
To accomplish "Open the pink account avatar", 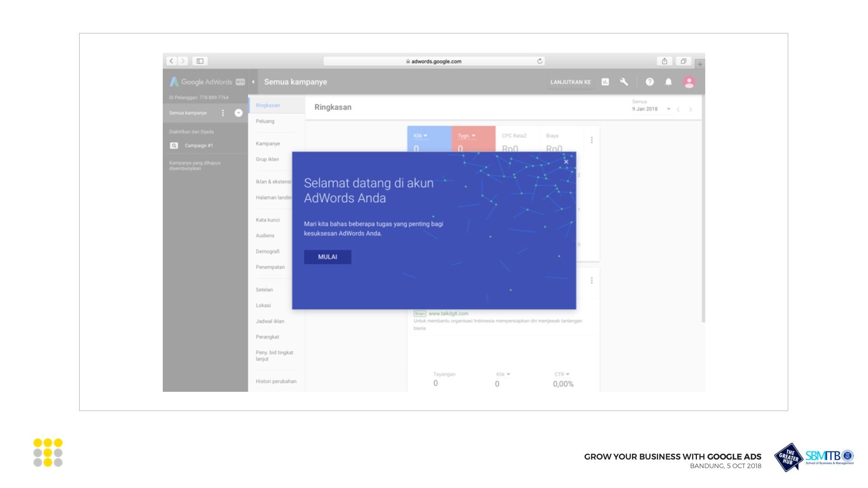I will (x=689, y=82).
